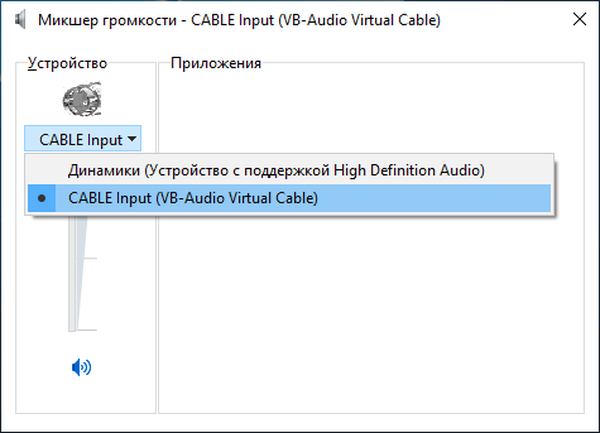Viewport: 600px width, 433px height.
Task: Toggle the blue speaker mute button
Action: tap(81, 367)
